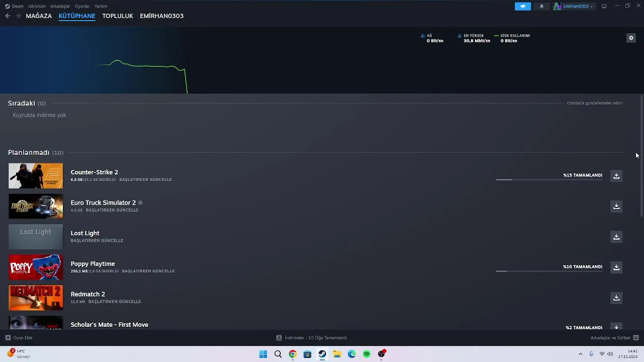
Task: Expand the Emirhan0303 account dropdown
Action: click(574, 6)
